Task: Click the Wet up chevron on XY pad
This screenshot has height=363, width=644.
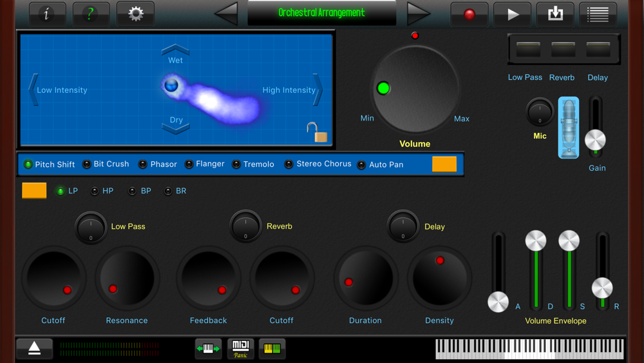Action: point(175,50)
